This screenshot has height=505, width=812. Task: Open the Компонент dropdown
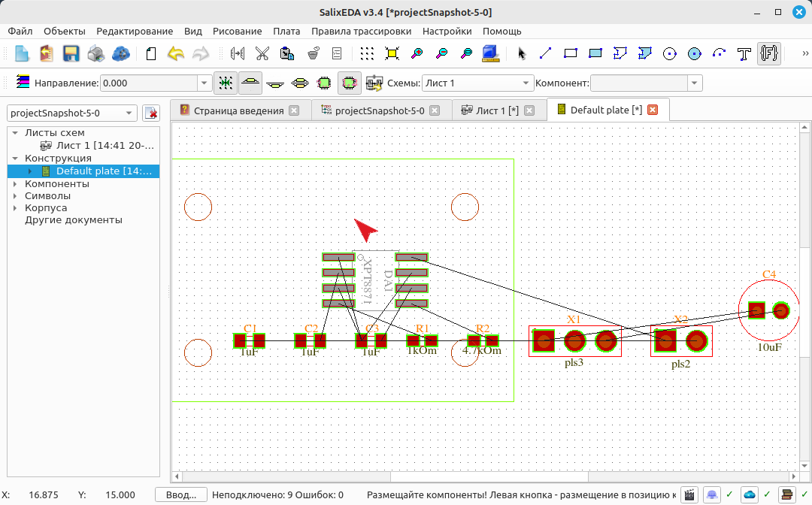(695, 83)
